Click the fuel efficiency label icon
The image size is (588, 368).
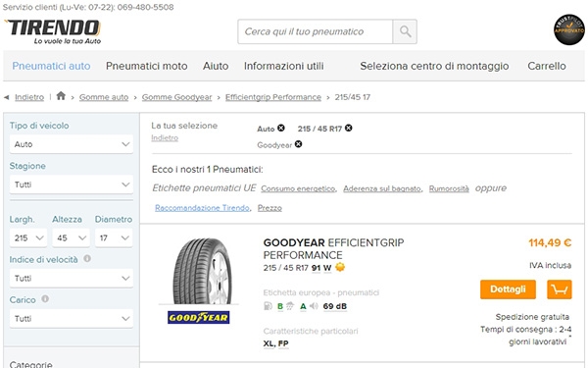(268, 306)
